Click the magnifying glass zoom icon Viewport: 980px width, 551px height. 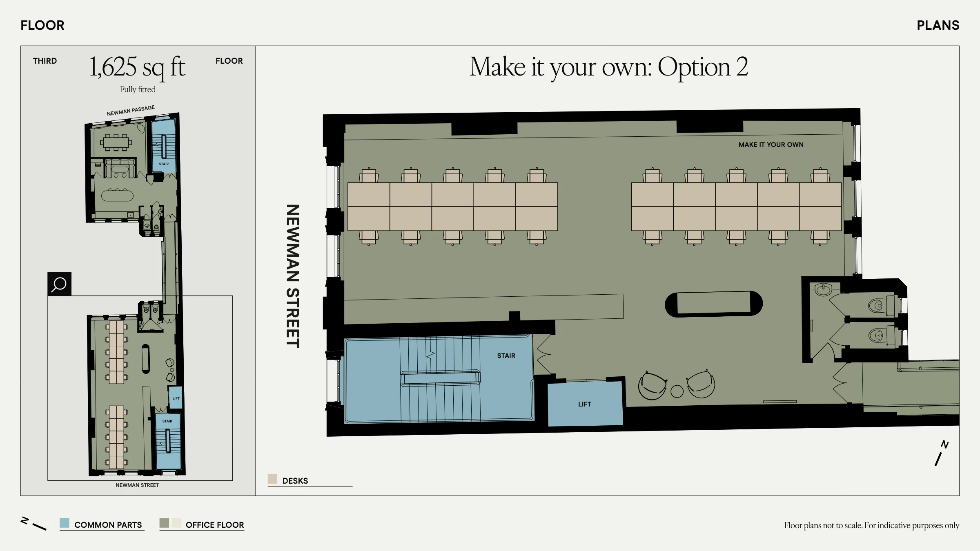coord(59,284)
